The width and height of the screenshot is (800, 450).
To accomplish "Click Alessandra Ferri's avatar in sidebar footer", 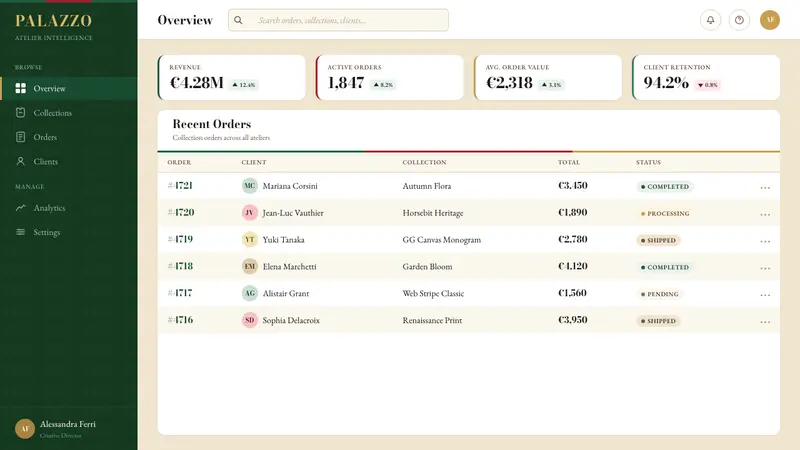I will [x=24, y=429].
